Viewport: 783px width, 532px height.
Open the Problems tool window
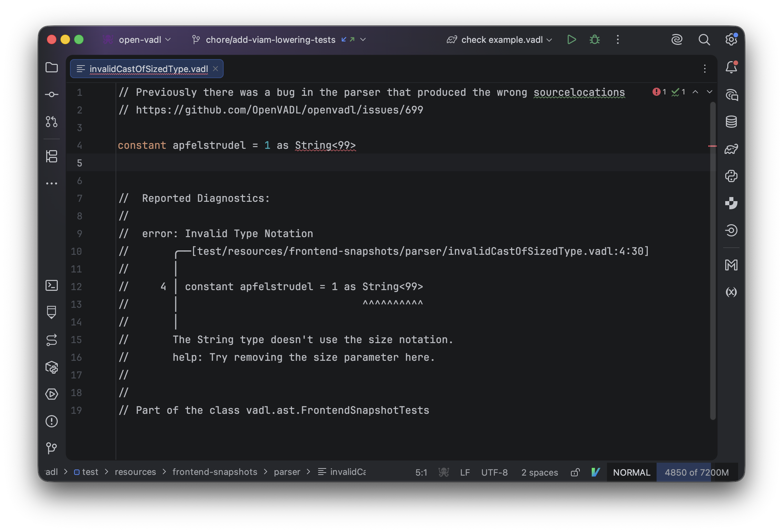52,421
